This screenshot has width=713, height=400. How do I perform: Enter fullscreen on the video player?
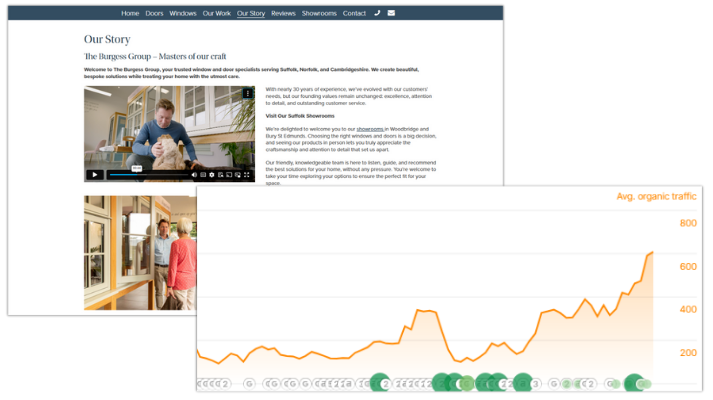coord(246,175)
